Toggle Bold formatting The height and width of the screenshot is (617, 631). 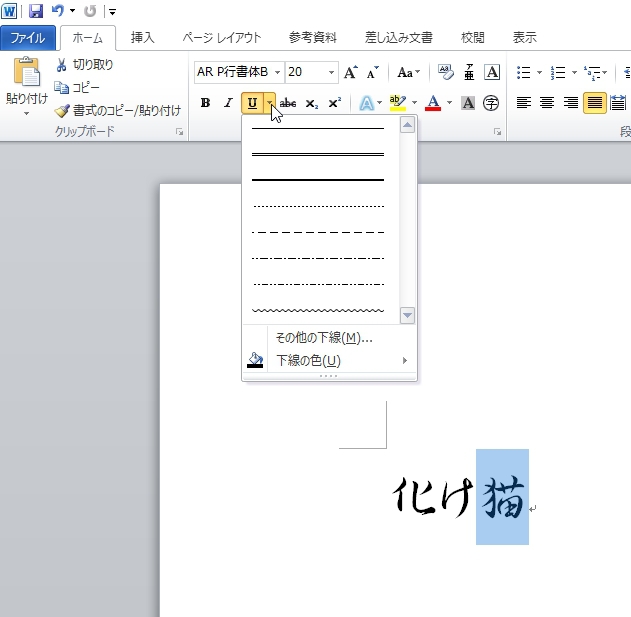[205, 103]
